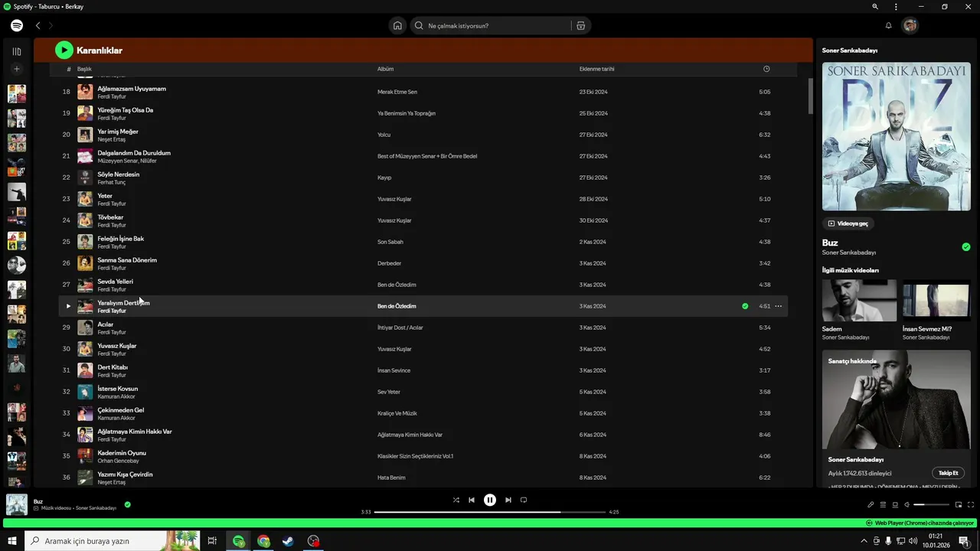Open Web Player device status bar
This screenshot has width=980, height=551.
tap(490, 523)
